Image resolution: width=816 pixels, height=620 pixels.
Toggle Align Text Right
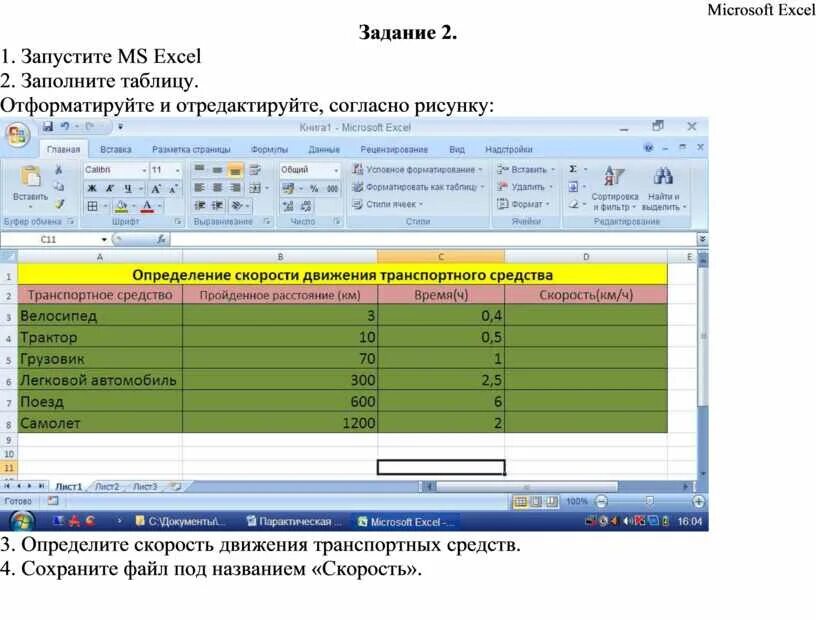click(x=235, y=187)
